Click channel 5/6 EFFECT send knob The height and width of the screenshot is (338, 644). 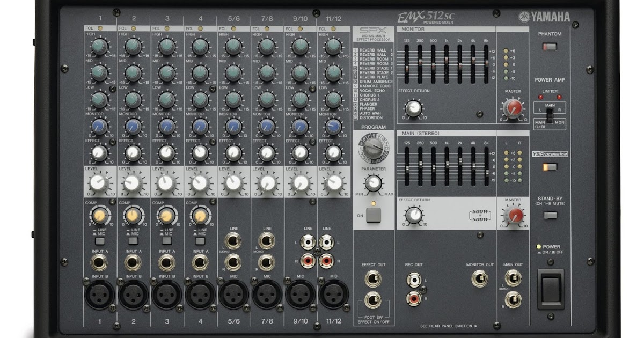click(233, 153)
